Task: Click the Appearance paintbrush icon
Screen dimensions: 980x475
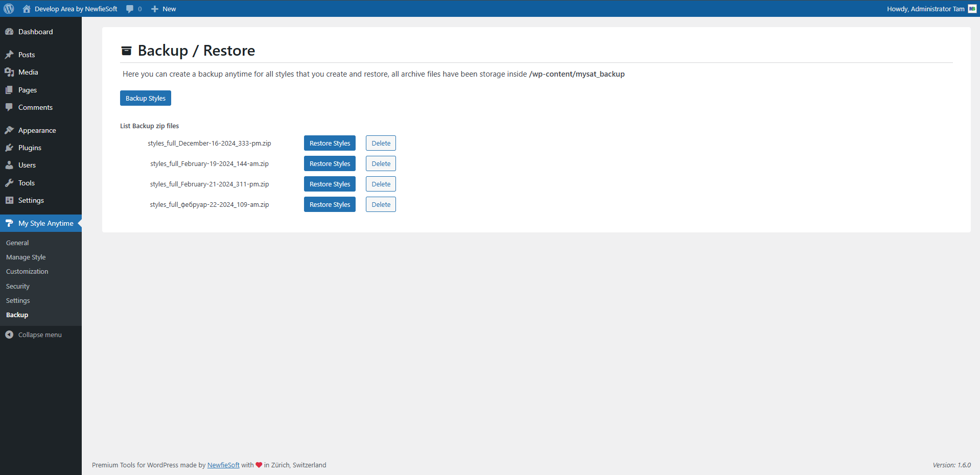Action: pyautogui.click(x=9, y=130)
